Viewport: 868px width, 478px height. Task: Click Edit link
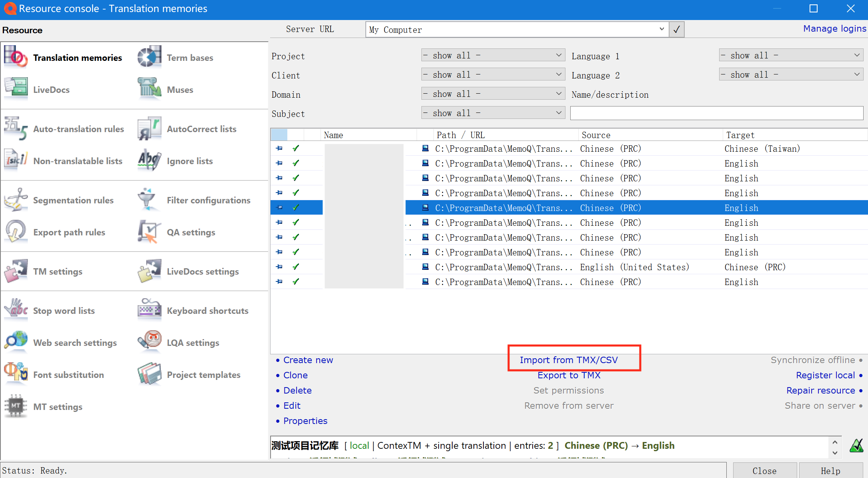(x=292, y=406)
